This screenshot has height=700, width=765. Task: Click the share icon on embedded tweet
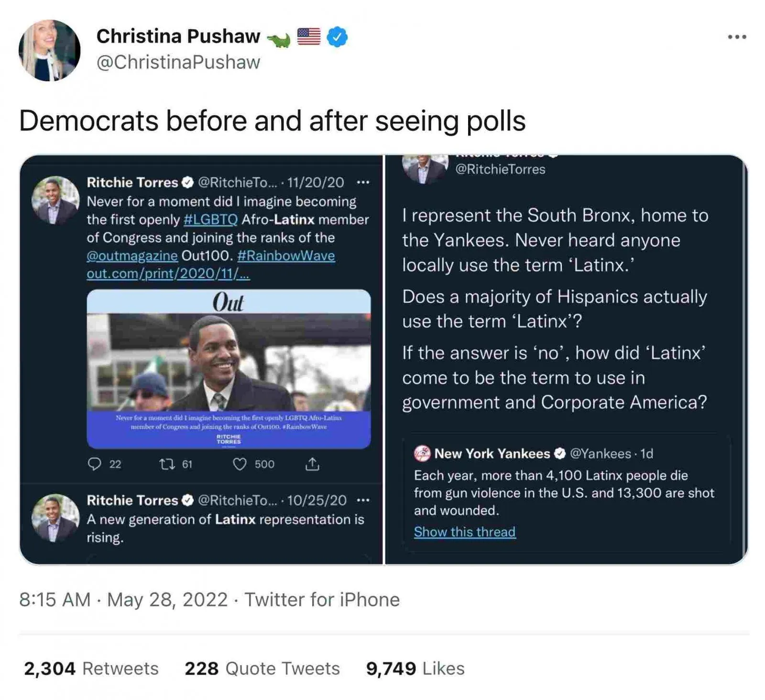coord(312,464)
